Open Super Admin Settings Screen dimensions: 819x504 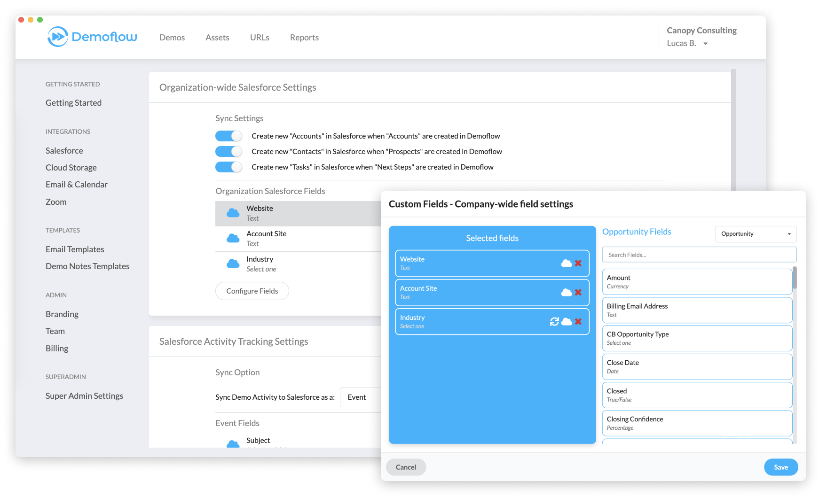pos(84,396)
